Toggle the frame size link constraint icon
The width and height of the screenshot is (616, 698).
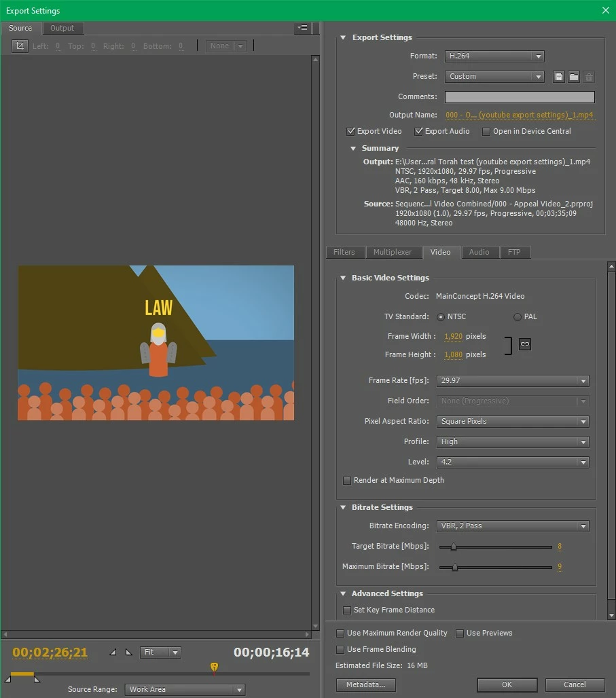click(525, 344)
